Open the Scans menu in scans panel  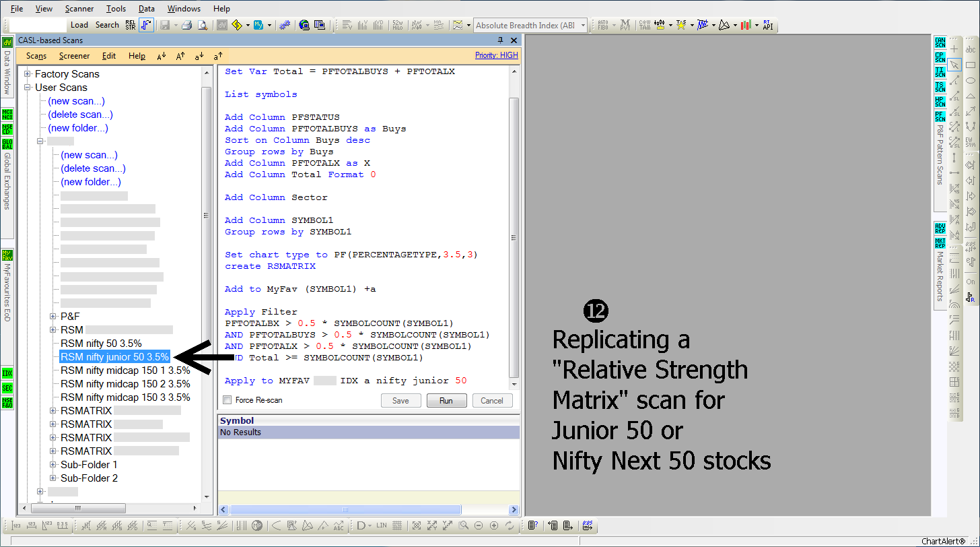(x=36, y=57)
